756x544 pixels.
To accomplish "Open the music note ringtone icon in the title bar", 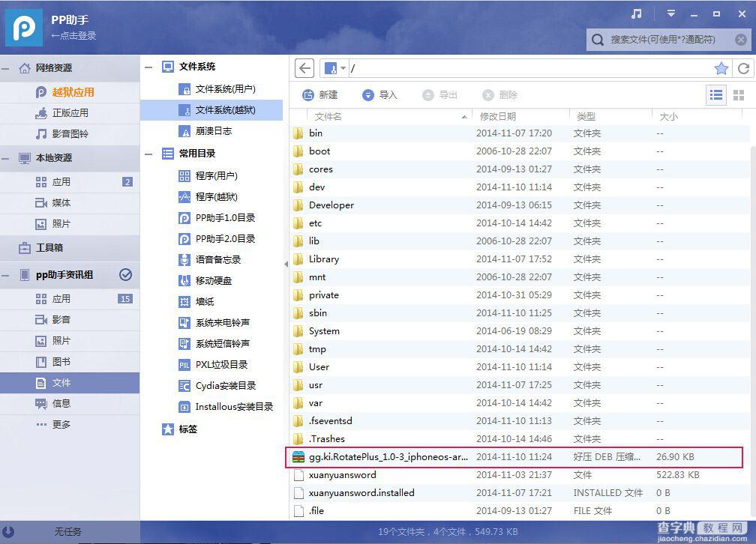I will click(637, 14).
